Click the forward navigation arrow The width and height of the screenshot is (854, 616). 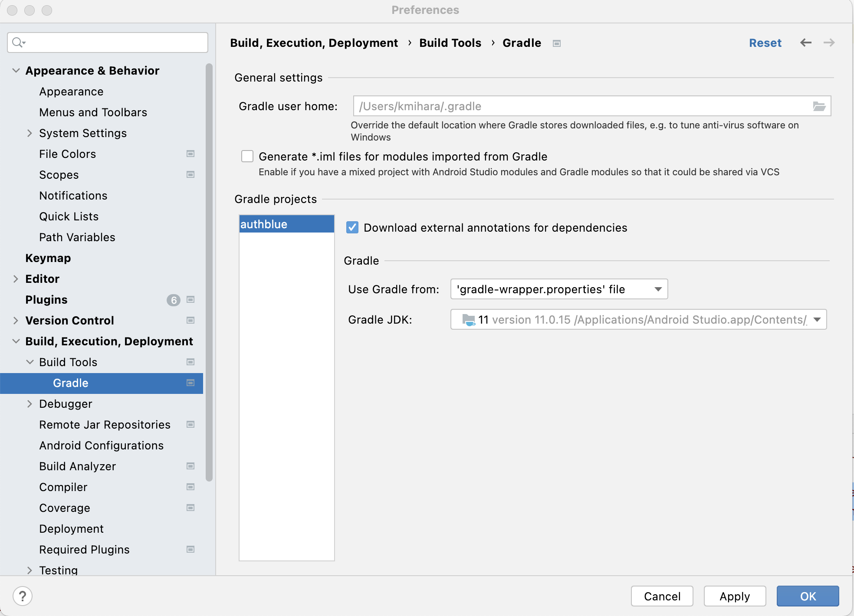[829, 43]
